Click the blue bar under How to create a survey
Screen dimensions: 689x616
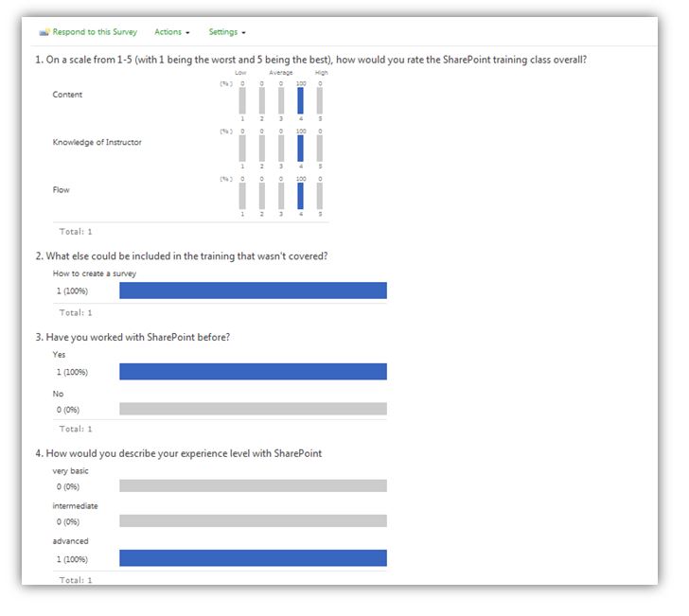point(253,290)
